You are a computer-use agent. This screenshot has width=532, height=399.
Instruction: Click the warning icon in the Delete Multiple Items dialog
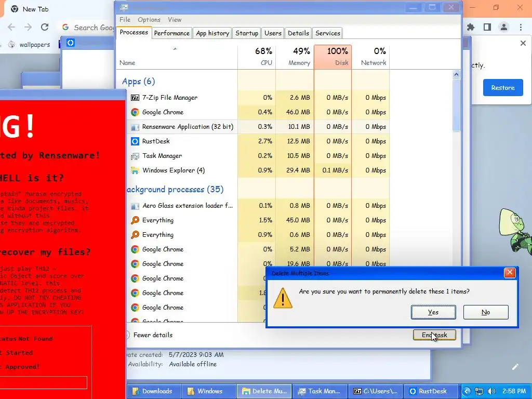283,298
